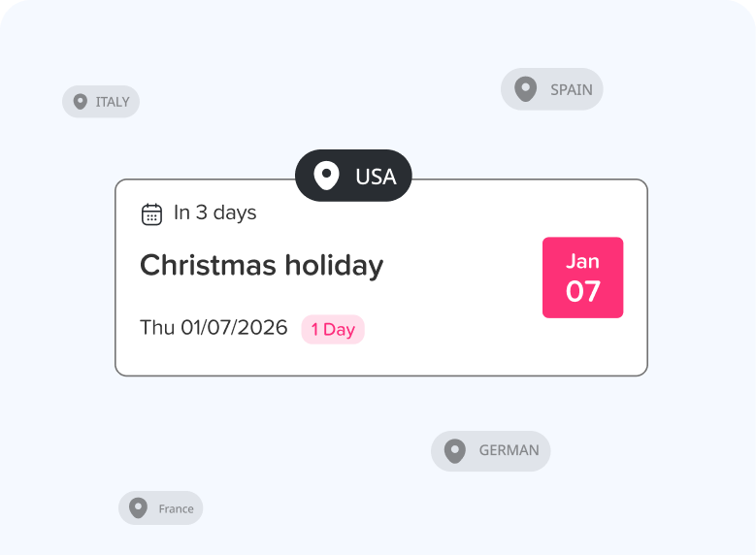Click the Jan month label
The height and width of the screenshot is (555, 756).
coord(582,261)
